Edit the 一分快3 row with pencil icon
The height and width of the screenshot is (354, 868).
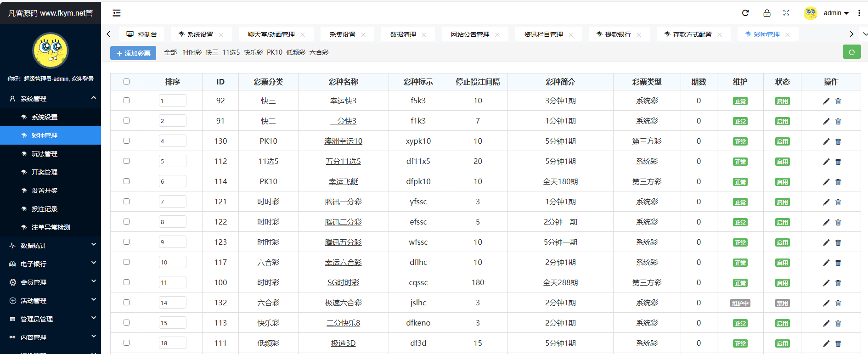pyautogui.click(x=826, y=121)
